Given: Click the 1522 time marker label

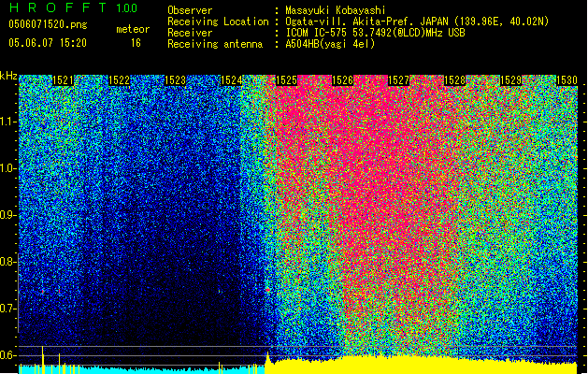Looking at the screenshot, I should 119,80.
